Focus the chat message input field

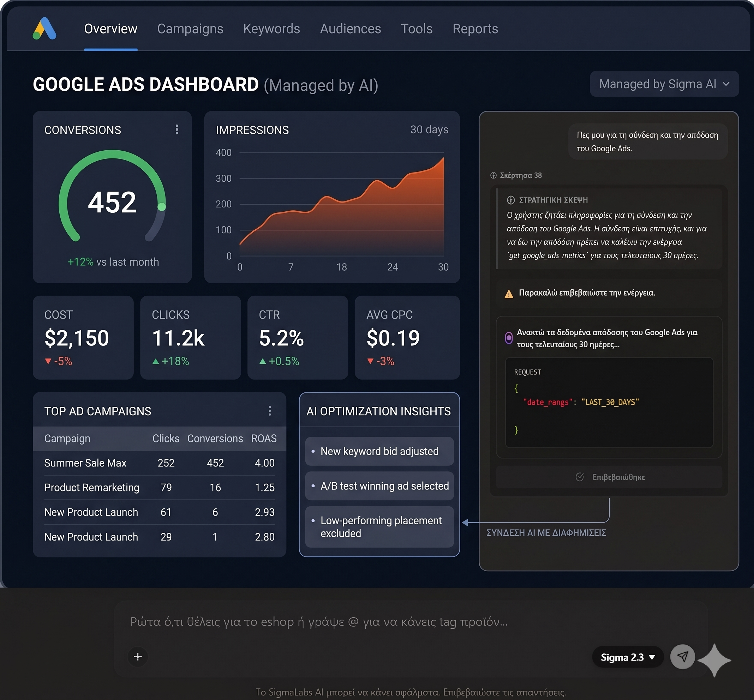point(411,622)
